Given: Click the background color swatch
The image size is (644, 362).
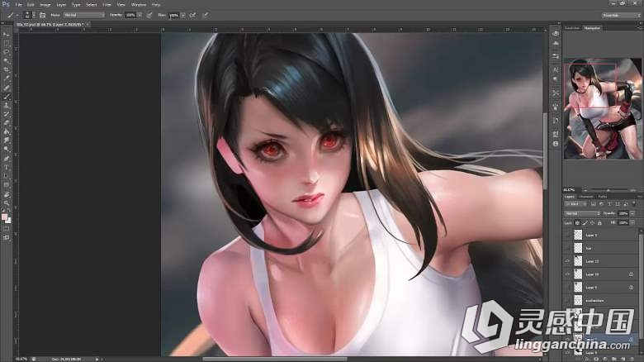Looking at the screenshot, I should 8,221.
